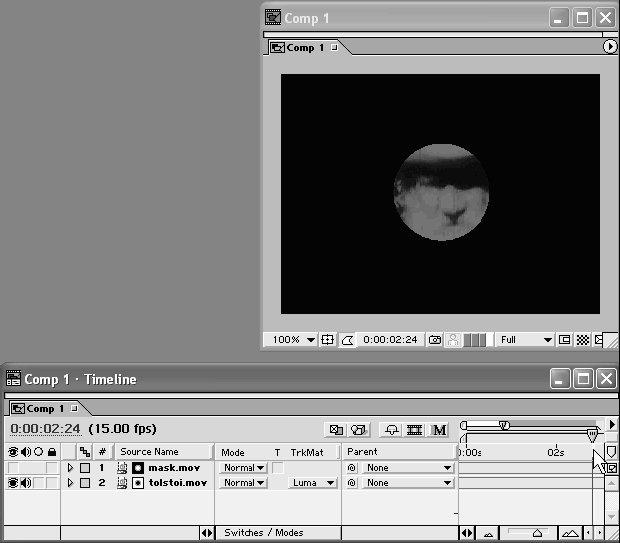Click the current time 0:00:02:24 in Timeline
The width and height of the screenshot is (620, 543).
(45, 429)
